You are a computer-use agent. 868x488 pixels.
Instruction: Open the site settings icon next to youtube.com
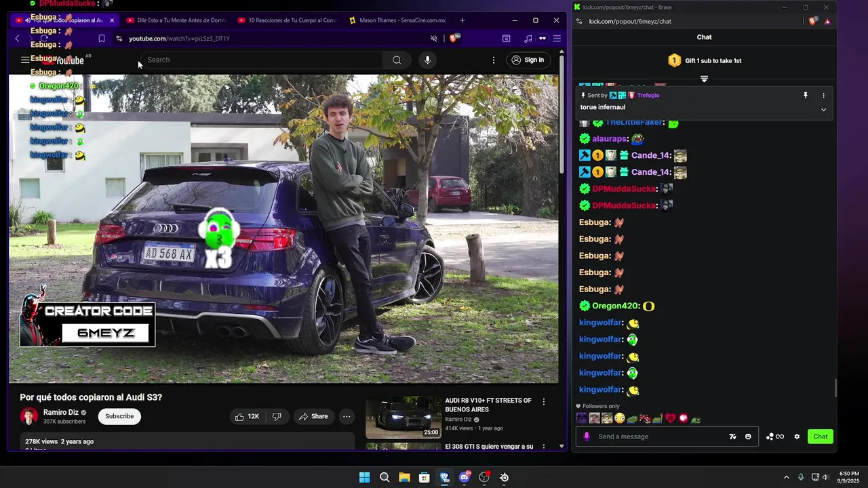[119, 39]
